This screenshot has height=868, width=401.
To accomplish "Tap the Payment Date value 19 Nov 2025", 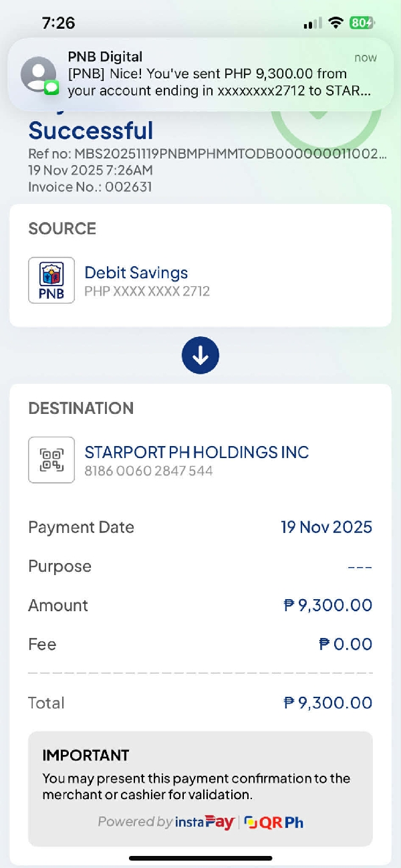I will [326, 527].
